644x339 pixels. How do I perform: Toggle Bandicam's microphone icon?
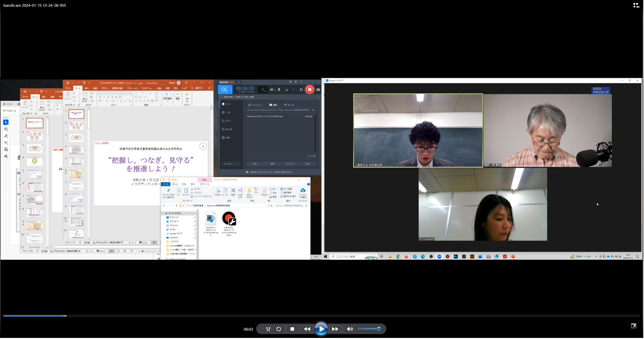click(x=279, y=90)
